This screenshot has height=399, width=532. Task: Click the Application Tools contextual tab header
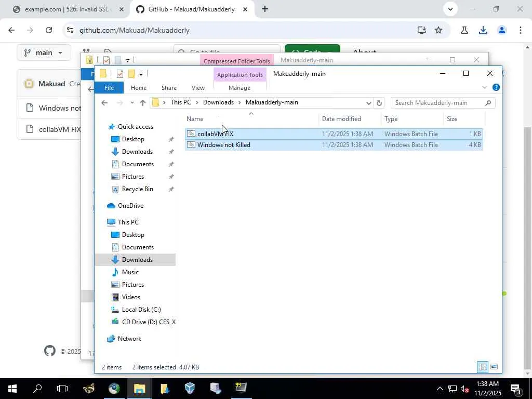(x=240, y=75)
